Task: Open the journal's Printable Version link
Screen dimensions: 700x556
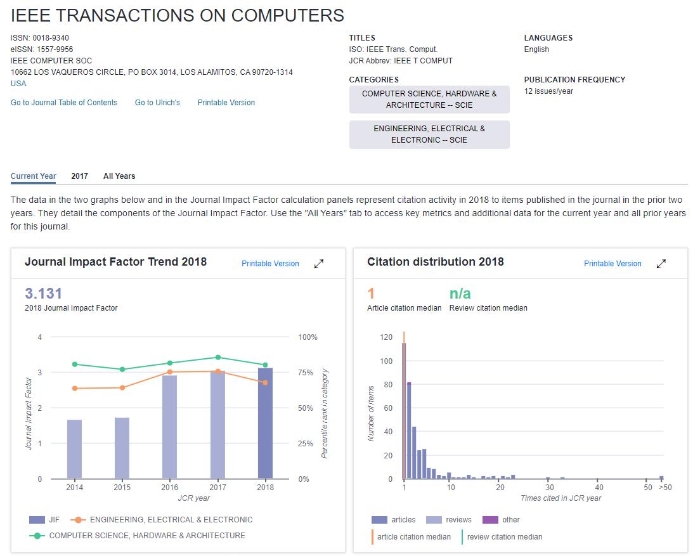Action: tap(226, 102)
